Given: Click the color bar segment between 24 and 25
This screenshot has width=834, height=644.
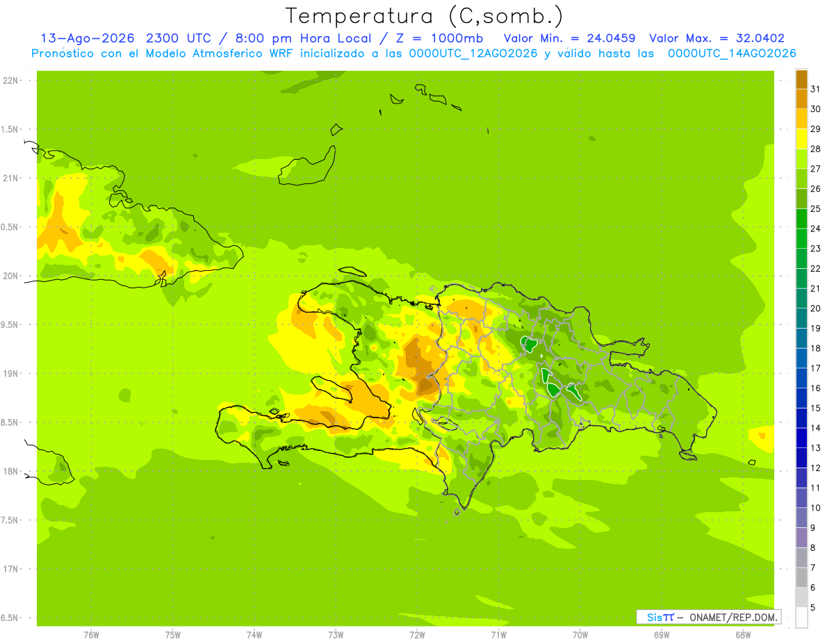Looking at the screenshot, I should click(x=801, y=219).
